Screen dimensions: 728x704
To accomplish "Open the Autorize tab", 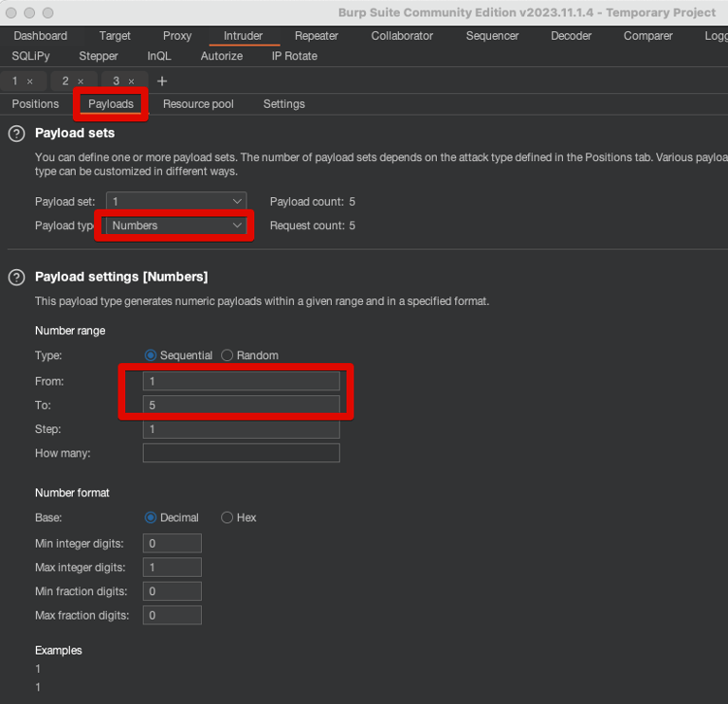I will [222, 56].
